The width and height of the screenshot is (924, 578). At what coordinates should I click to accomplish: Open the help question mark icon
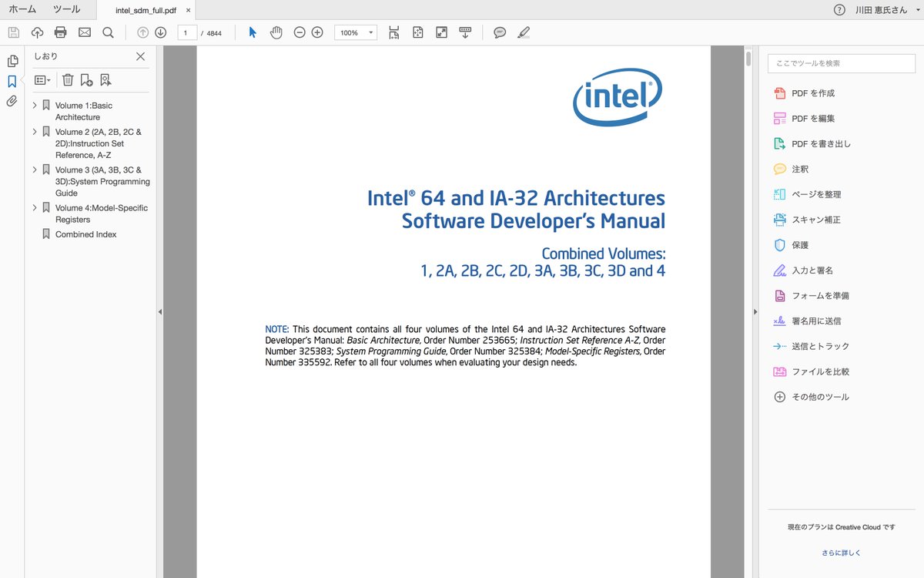[839, 10]
